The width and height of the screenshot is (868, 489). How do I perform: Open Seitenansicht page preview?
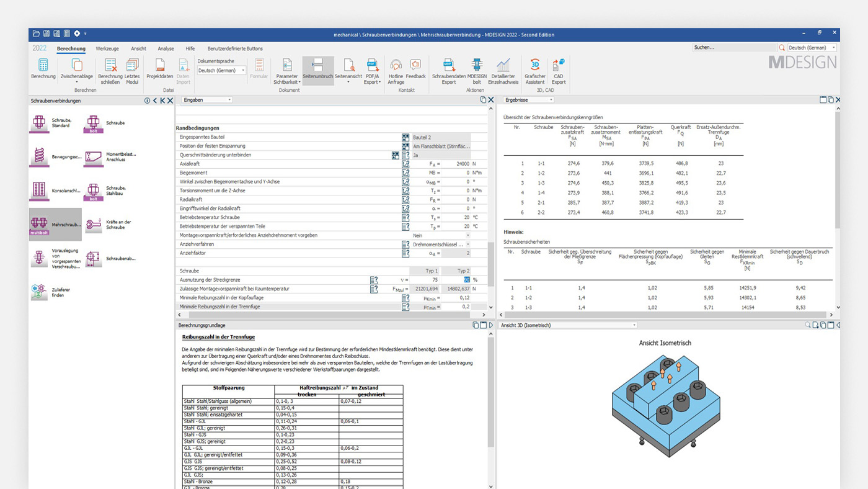348,70
